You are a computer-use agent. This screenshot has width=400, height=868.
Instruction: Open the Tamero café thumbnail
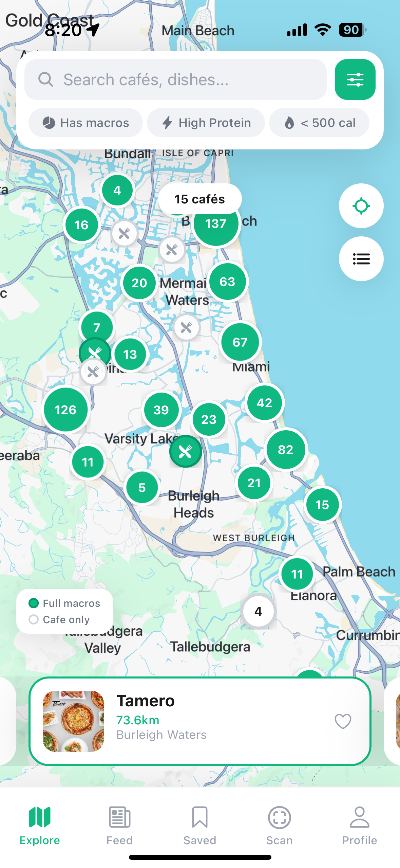pos(73,721)
